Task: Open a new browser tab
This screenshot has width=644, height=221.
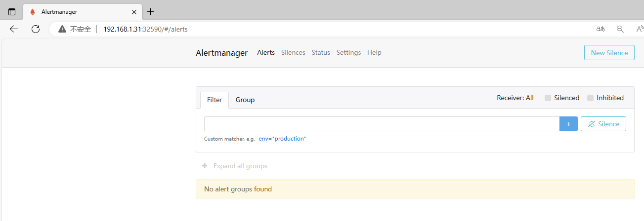Action: coord(151,12)
